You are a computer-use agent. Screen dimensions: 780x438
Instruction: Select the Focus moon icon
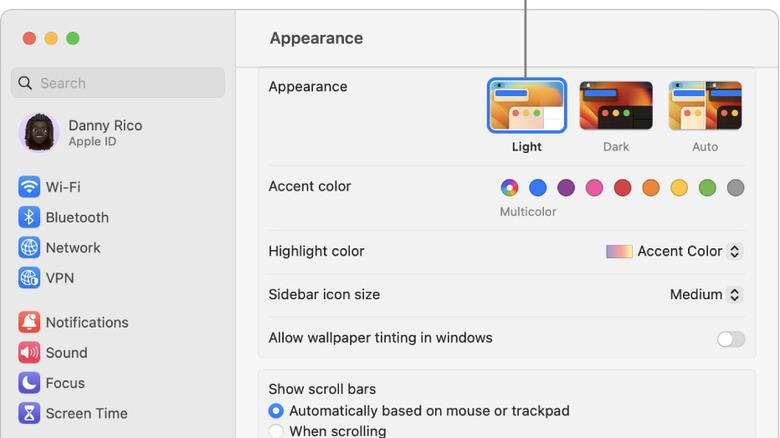tap(29, 383)
